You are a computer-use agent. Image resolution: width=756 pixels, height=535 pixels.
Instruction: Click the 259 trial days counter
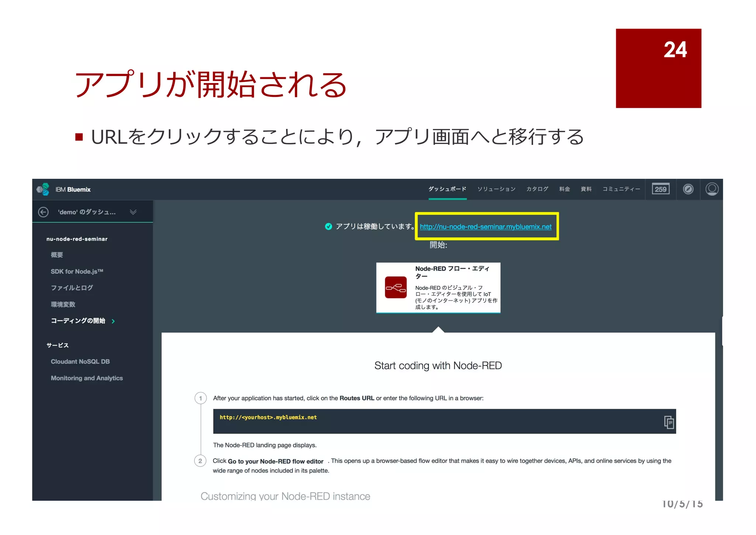tap(660, 189)
